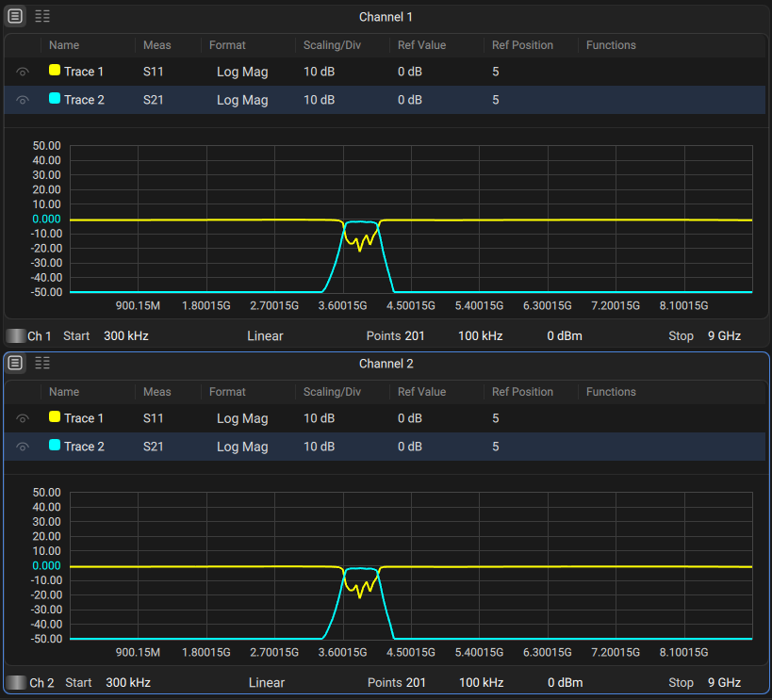This screenshot has height=700, width=772.
Task: Open the Log Mag format selector for Trace 1
Action: (241, 71)
